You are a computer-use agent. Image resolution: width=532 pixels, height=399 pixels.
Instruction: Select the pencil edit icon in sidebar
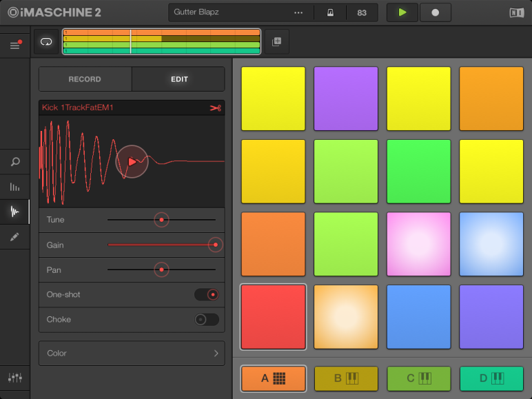(14, 237)
